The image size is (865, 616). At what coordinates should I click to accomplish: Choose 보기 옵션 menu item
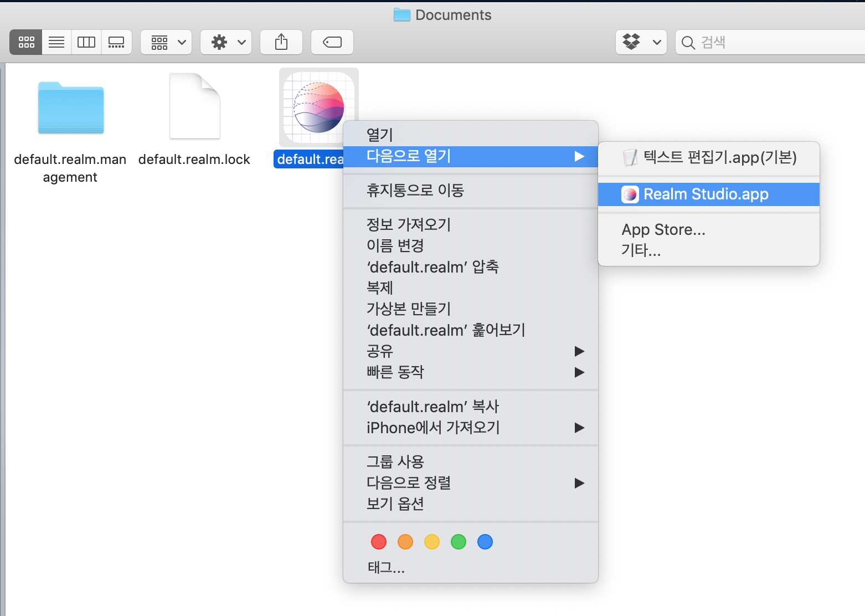471,504
